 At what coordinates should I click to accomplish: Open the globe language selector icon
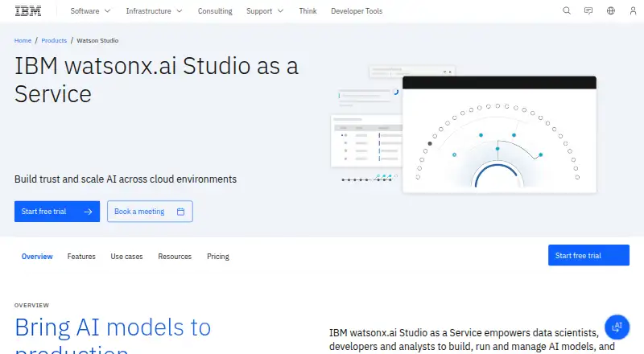click(x=611, y=11)
